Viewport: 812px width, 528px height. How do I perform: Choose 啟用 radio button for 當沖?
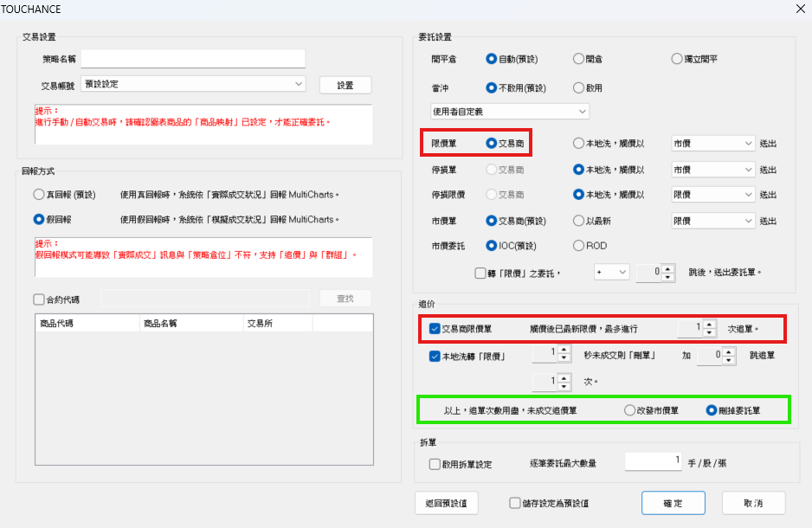pyautogui.click(x=578, y=87)
